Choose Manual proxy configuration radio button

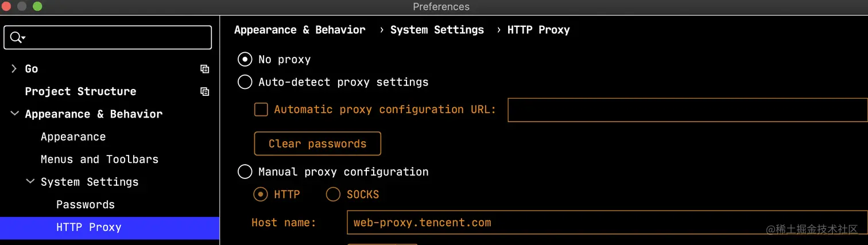tap(245, 172)
